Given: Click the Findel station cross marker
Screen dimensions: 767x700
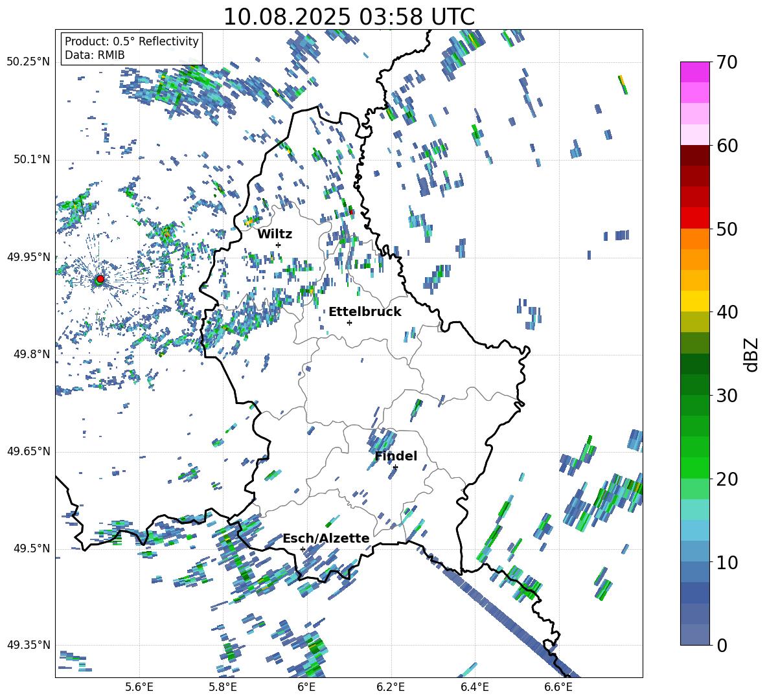Looking at the screenshot, I should (395, 468).
